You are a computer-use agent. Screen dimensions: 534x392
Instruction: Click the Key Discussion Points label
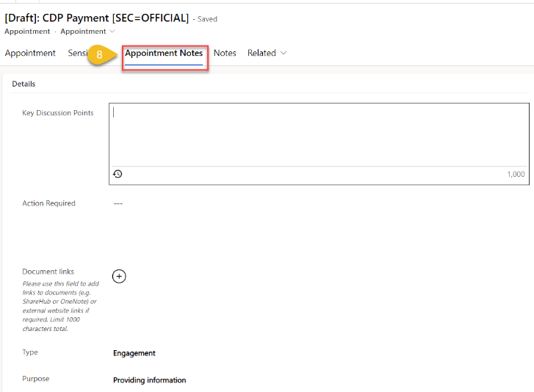(57, 113)
